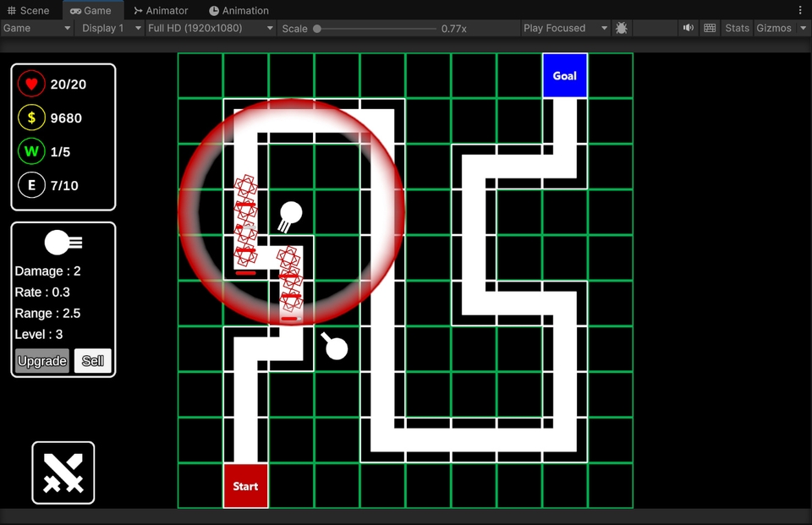Image resolution: width=812 pixels, height=525 pixels.
Task: Open the Game view type dropdown
Action: click(x=36, y=28)
